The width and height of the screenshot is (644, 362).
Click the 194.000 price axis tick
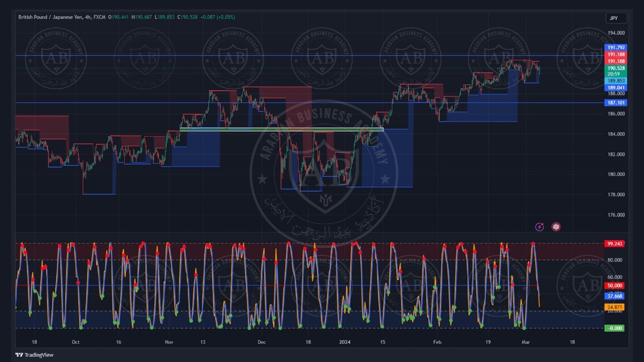click(x=616, y=33)
